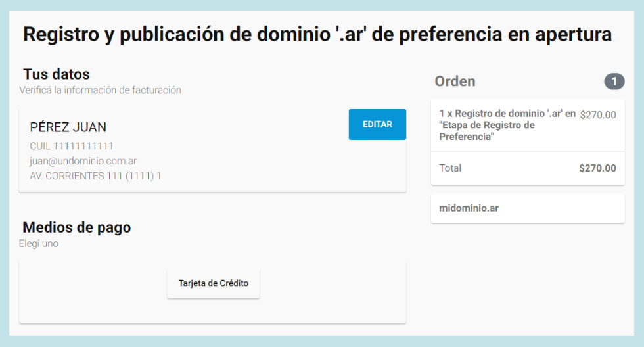
Task: Select Tarjeta de Crédito payment method
Action: coord(214,283)
